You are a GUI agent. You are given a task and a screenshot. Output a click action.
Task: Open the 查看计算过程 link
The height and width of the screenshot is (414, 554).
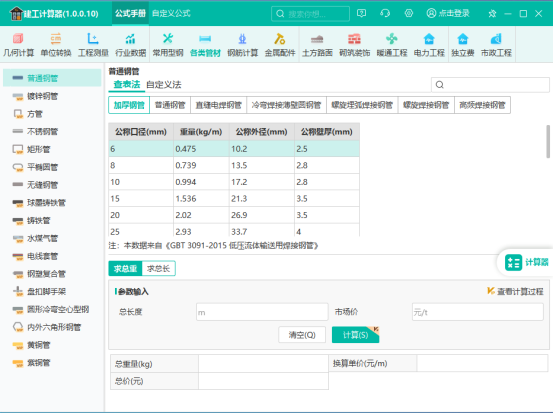[515, 292]
